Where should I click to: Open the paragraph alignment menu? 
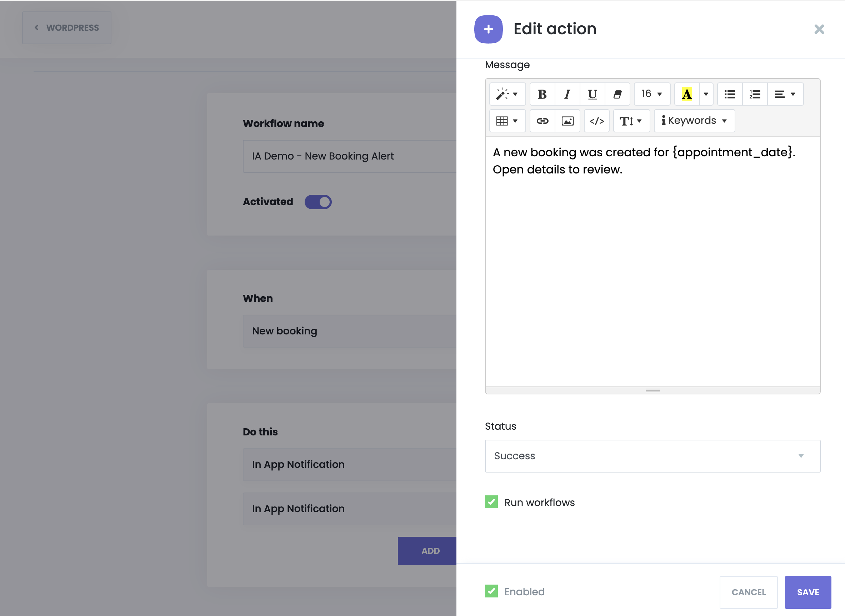785,94
